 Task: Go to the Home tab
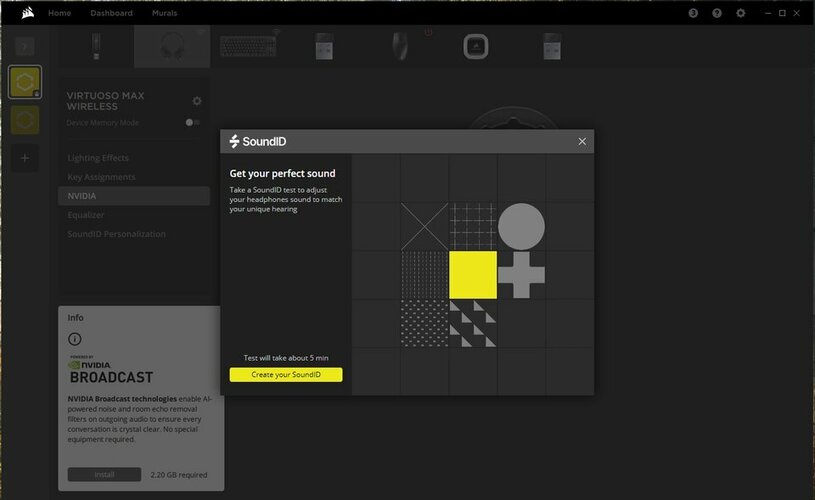60,13
